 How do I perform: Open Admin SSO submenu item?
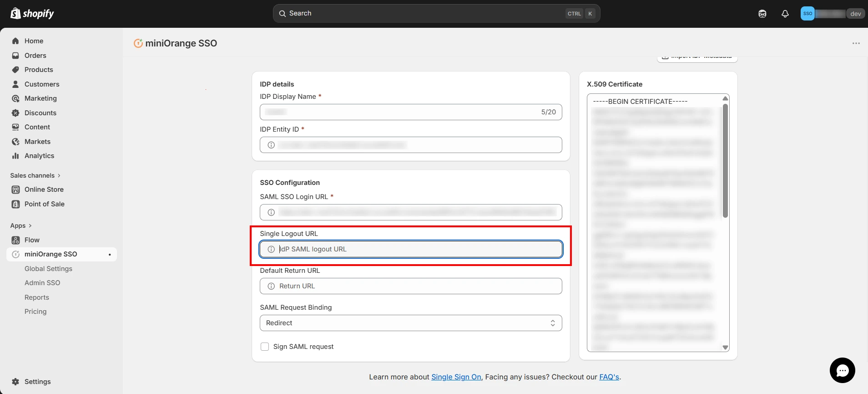[42, 283]
